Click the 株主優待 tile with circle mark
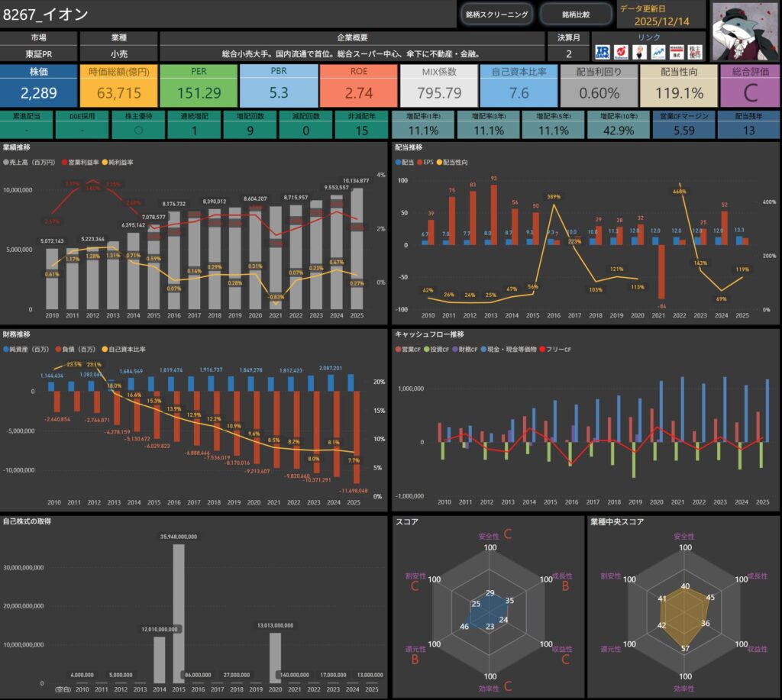Viewport: 782px width, 700px height. pos(138,123)
